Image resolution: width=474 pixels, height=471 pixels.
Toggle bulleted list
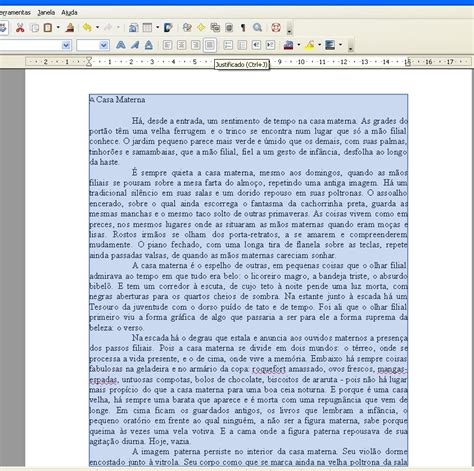point(242,45)
